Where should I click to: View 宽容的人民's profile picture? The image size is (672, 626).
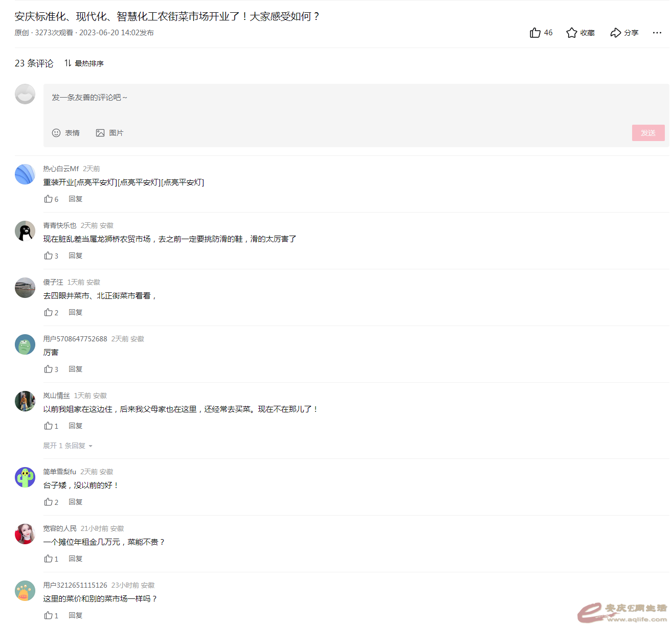25,534
